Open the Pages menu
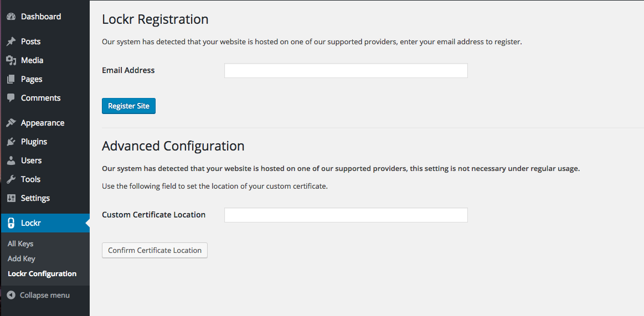 point(45,79)
